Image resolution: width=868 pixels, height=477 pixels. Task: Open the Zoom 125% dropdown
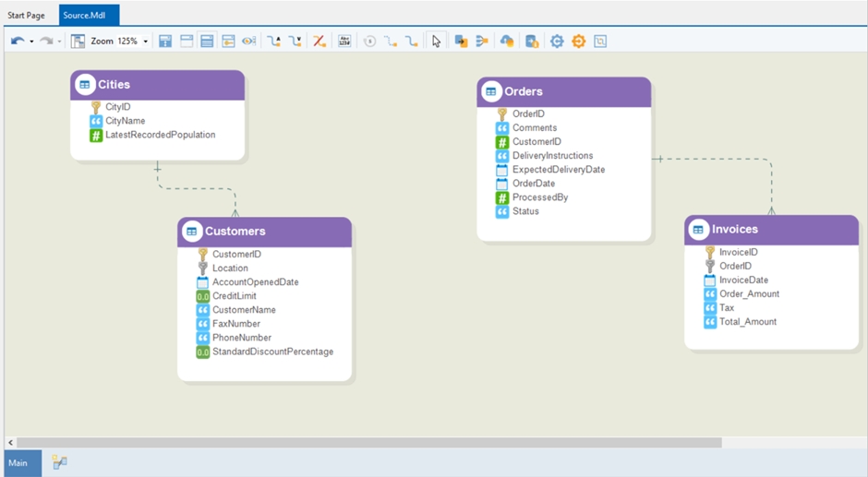point(145,42)
